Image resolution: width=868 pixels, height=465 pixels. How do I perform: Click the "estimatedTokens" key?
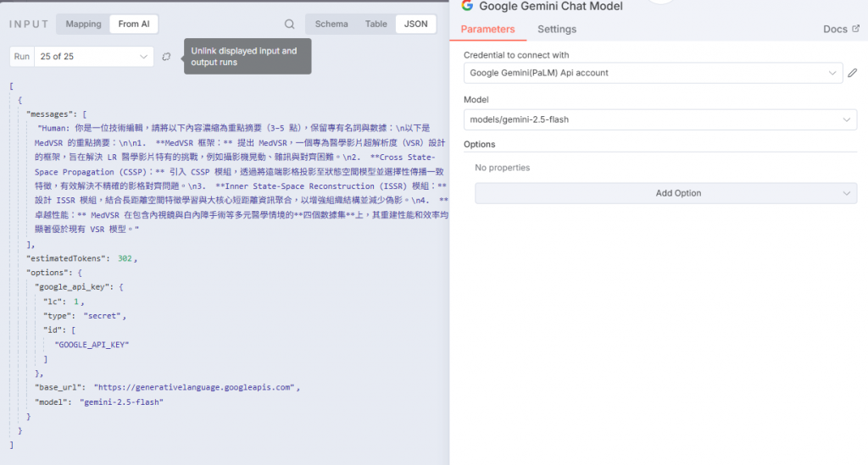(x=68, y=258)
